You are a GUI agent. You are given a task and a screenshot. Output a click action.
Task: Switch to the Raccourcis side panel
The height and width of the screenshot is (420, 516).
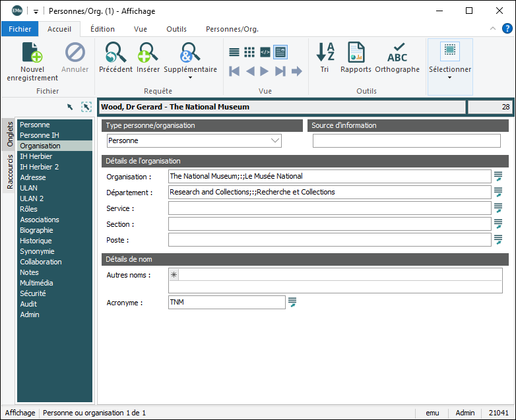10,171
